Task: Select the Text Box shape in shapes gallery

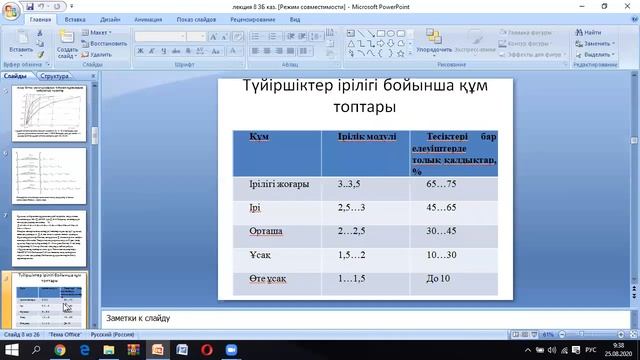Action: pos(351,33)
